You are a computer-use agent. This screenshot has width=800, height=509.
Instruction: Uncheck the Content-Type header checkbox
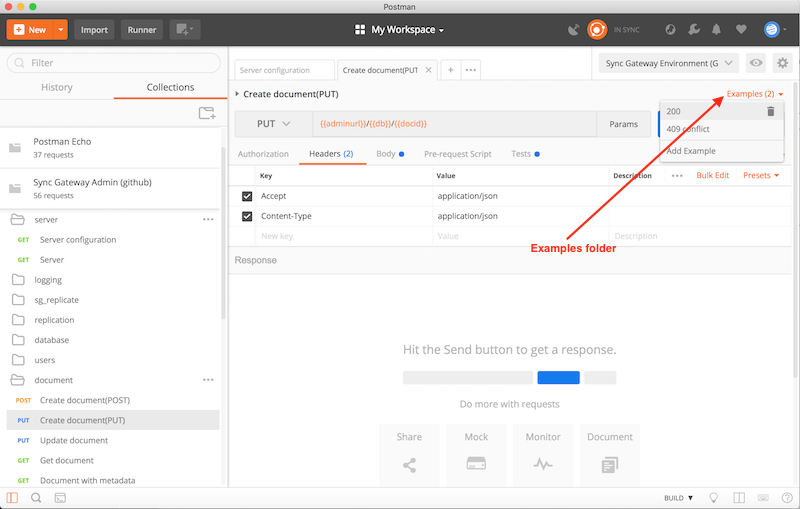pos(247,216)
